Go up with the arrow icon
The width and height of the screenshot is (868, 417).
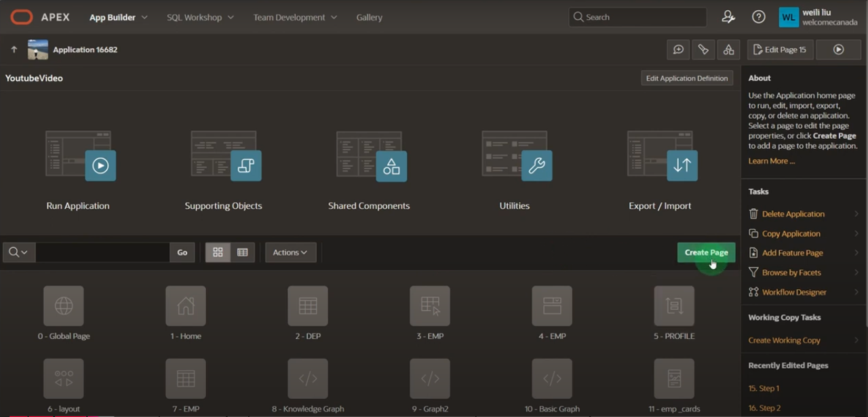pos(14,49)
